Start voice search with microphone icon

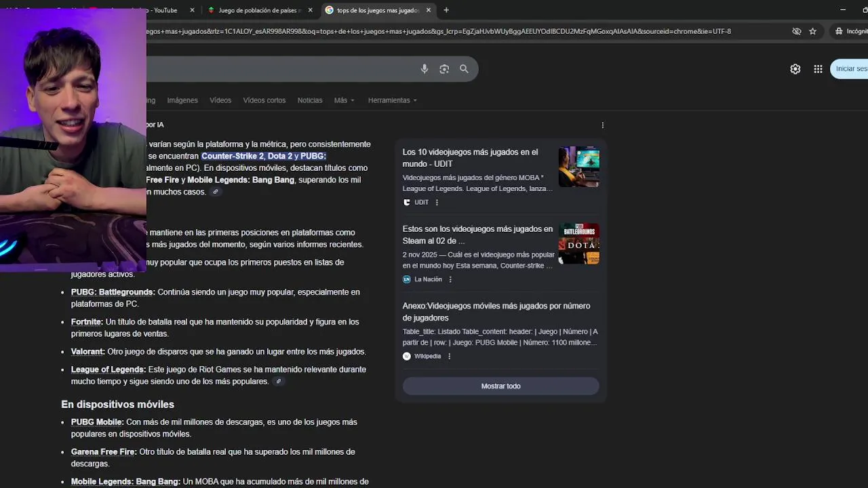[425, 68]
